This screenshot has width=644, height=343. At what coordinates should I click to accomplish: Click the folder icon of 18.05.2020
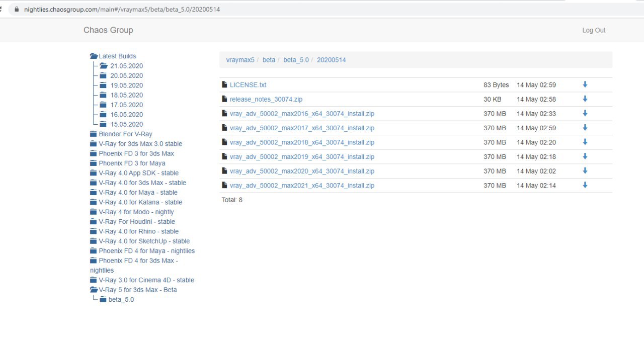(104, 95)
